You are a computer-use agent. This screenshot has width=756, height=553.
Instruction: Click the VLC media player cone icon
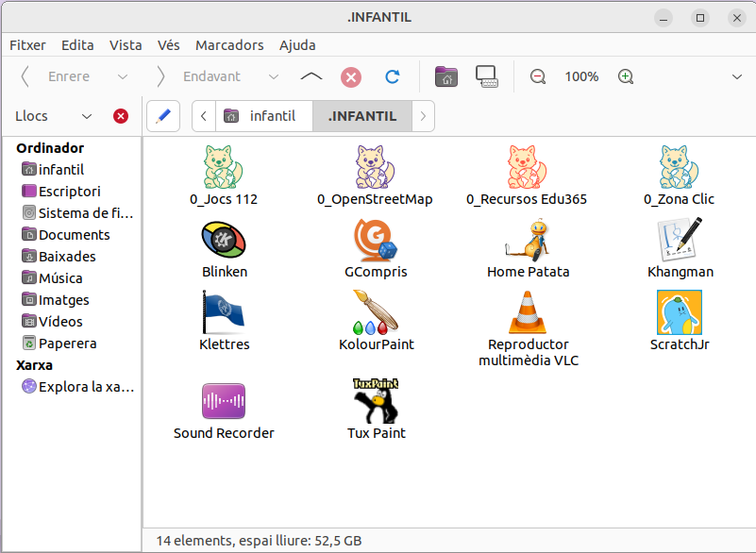click(x=528, y=313)
